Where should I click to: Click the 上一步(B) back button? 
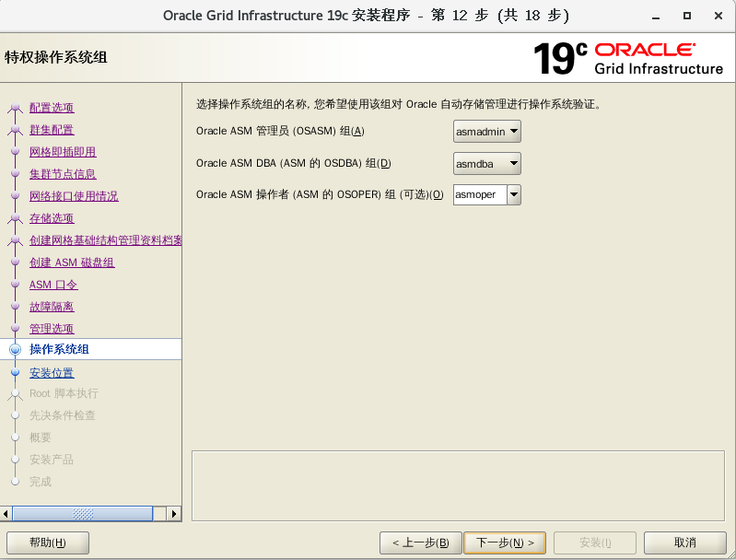[x=421, y=542]
